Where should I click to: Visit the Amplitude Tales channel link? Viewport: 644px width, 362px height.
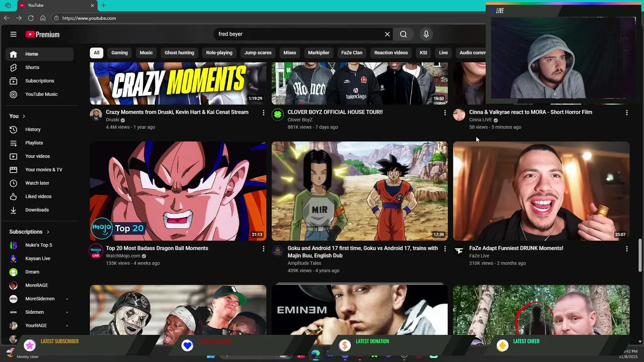point(304,263)
